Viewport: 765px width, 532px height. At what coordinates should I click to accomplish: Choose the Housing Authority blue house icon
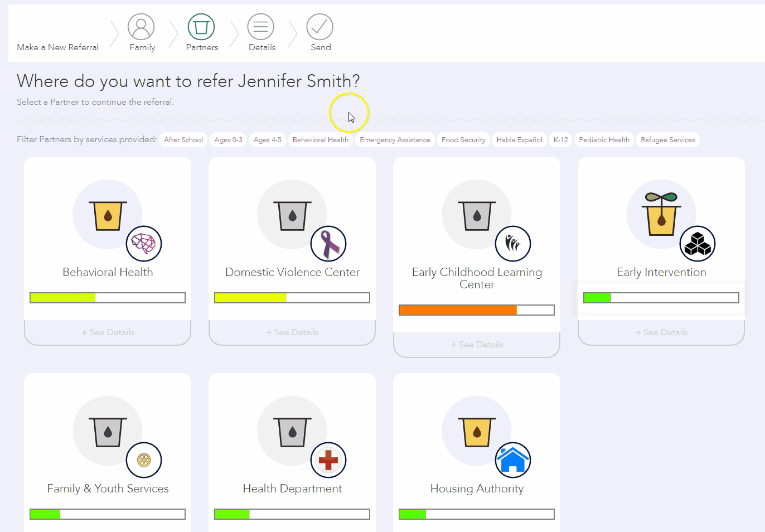513,460
